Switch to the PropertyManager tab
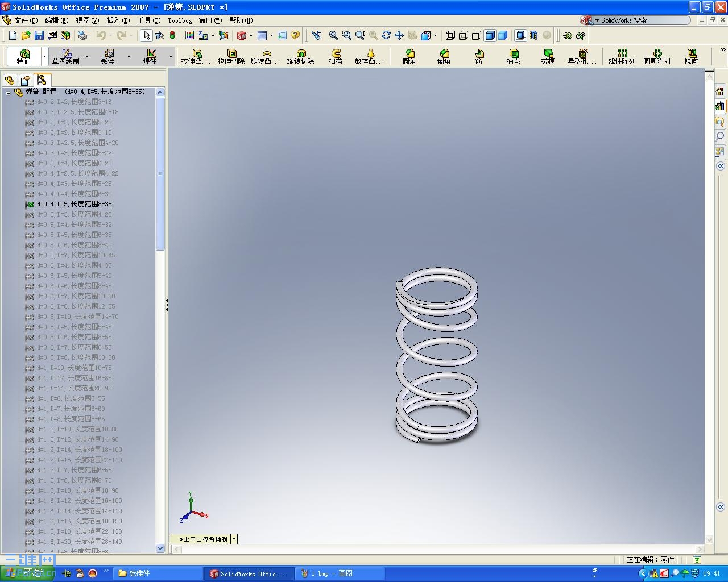The height and width of the screenshot is (582, 728). pyautogui.click(x=26, y=80)
